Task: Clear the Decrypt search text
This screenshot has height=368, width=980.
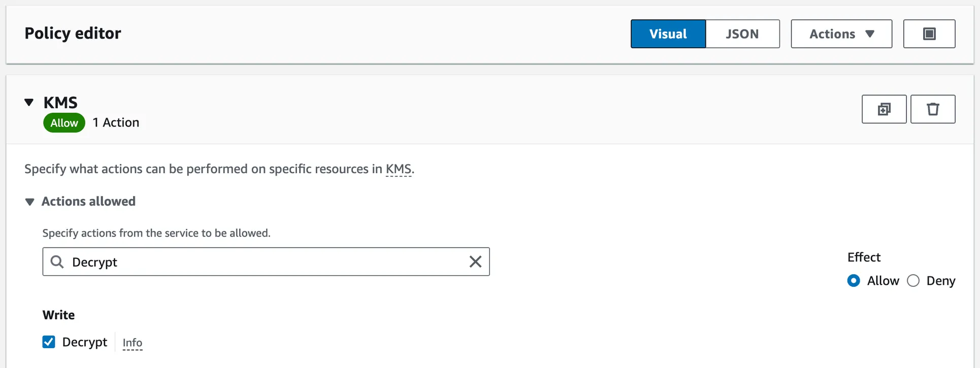Action: point(475,262)
